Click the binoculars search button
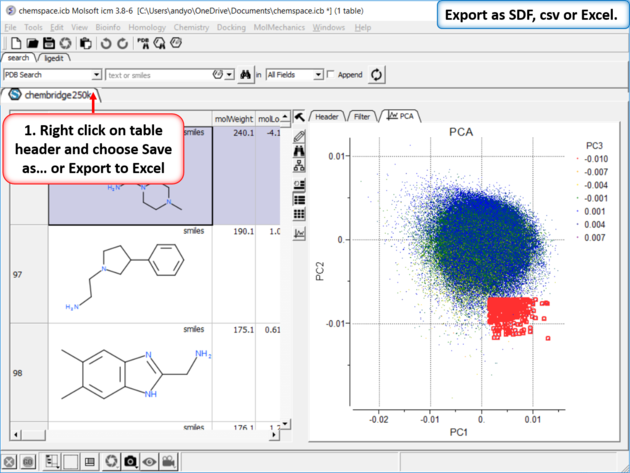Screen dimensions: 630x473 point(244,75)
